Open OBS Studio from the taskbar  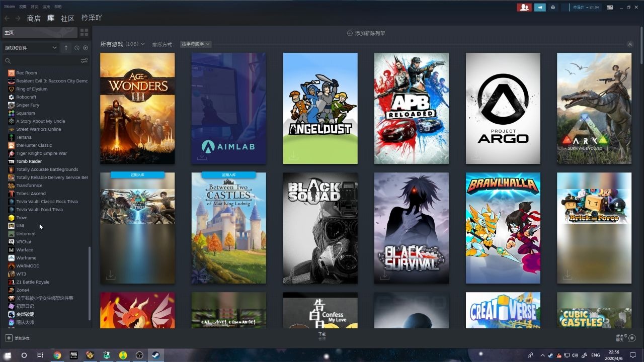[139, 355]
